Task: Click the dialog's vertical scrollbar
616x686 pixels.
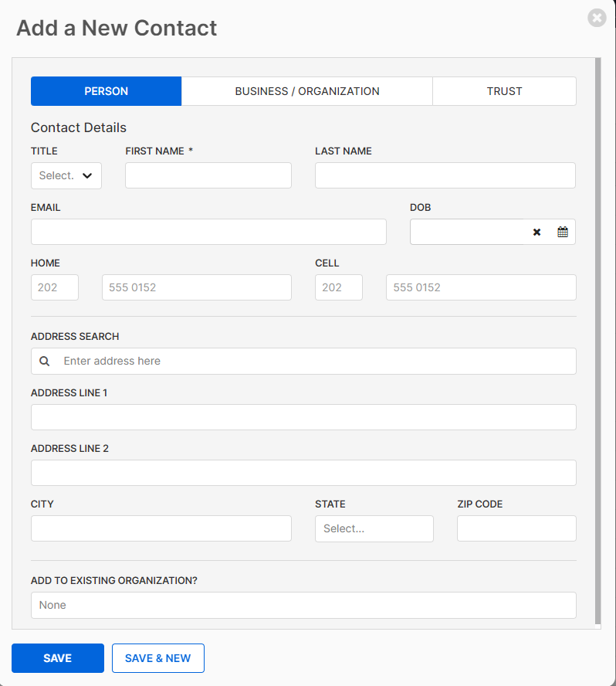Action: coord(597,340)
